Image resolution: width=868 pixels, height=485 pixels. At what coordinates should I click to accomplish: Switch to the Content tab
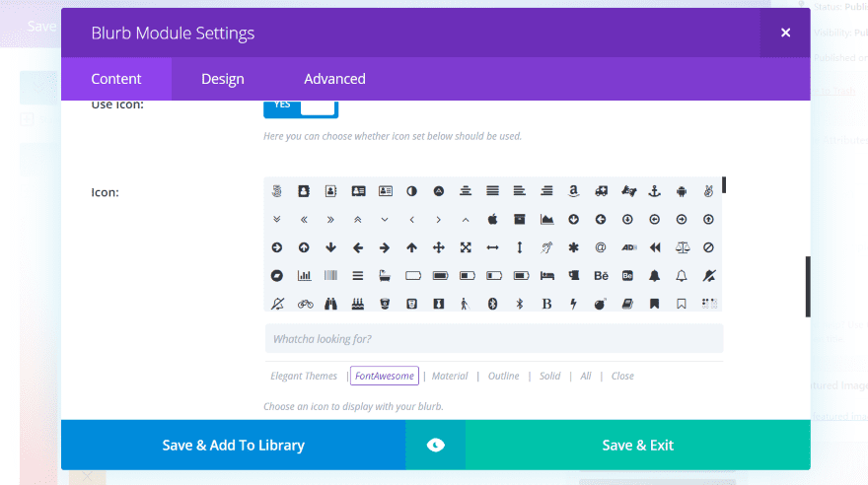[116, 79]
